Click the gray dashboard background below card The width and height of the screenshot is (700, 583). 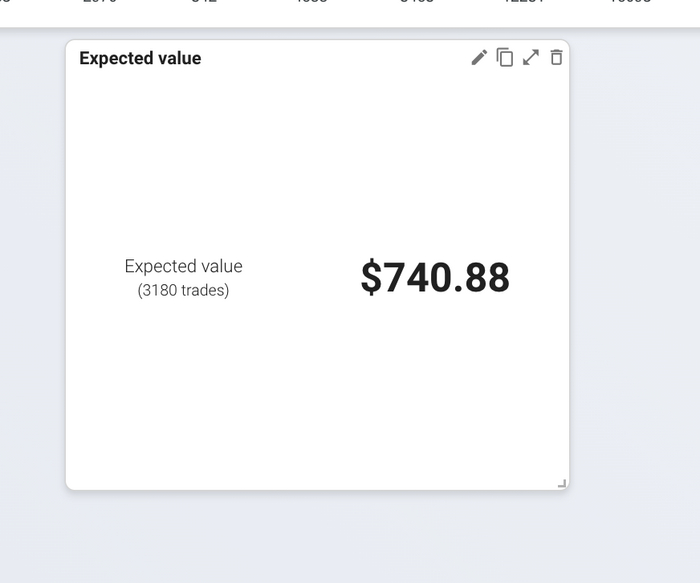pyautogui.click(x=320, y=535)
